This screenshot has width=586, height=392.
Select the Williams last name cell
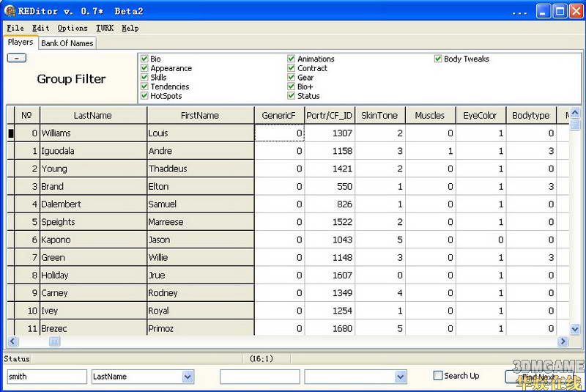pyautogui.click(x=94, y=133)
